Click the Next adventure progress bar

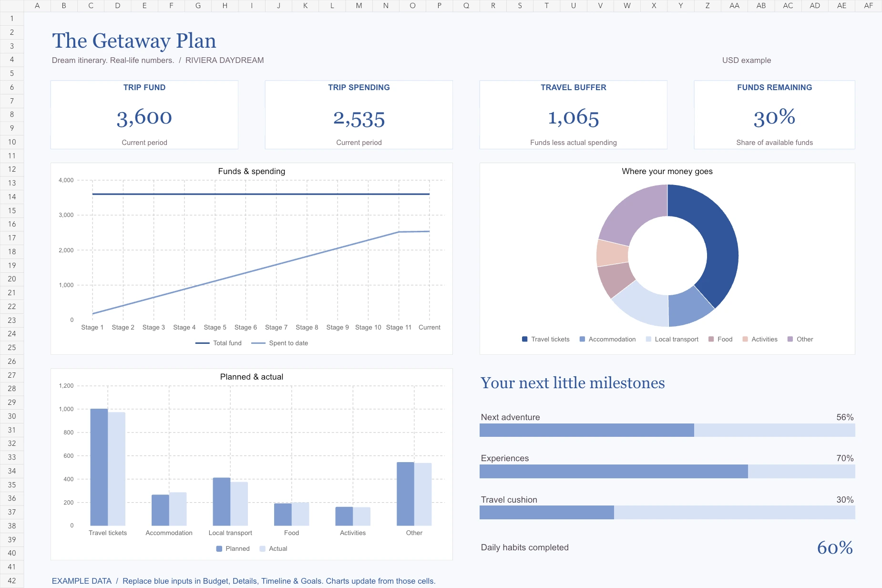coord(667,430)
